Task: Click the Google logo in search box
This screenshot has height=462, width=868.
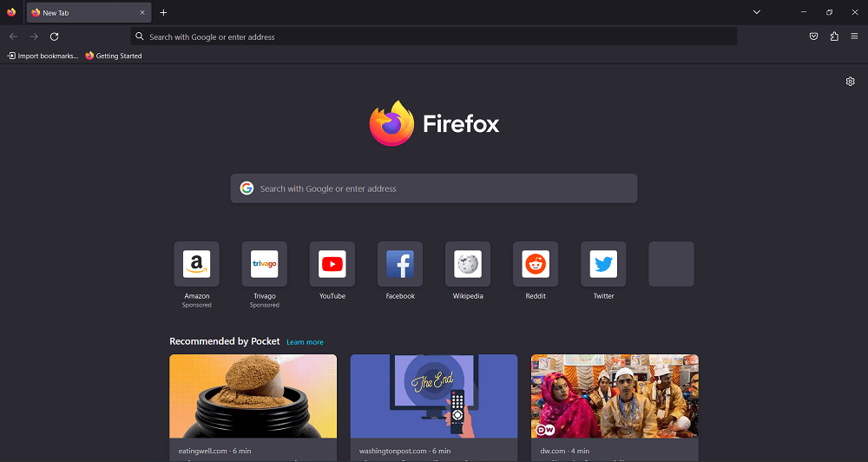Action: 247,188
